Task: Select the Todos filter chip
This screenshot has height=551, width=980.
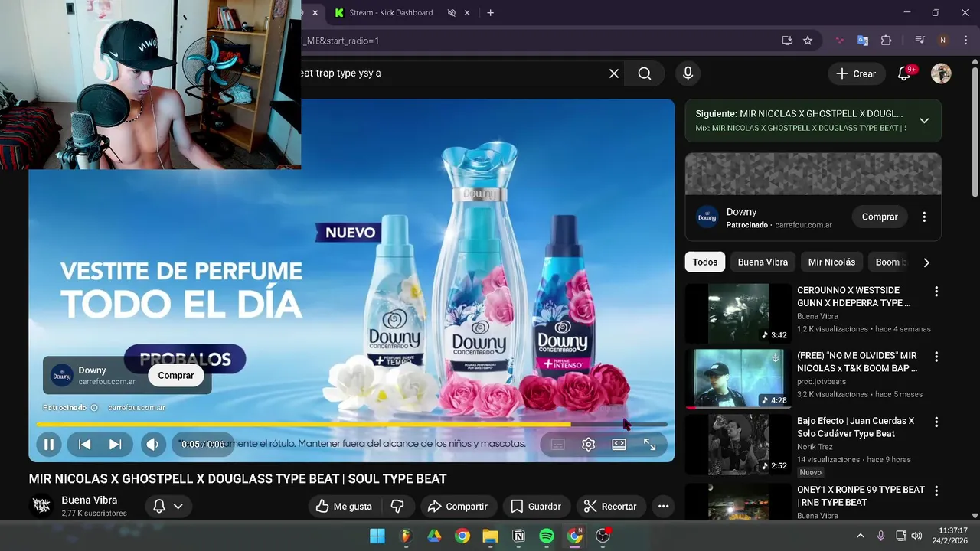Action: tap(705, 262)
